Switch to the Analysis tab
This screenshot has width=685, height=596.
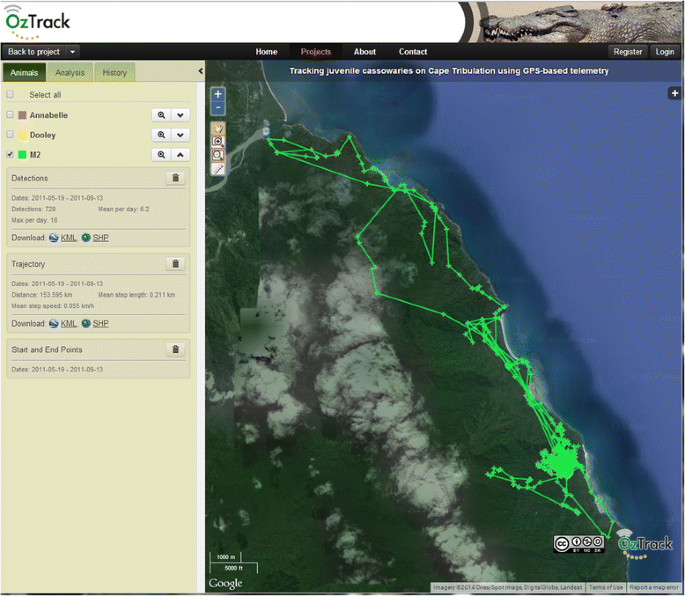click(x=70, y=72)
